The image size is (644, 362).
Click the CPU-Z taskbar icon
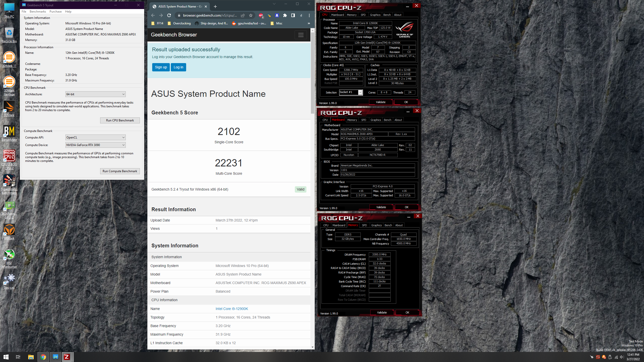[x=67, y=357]
